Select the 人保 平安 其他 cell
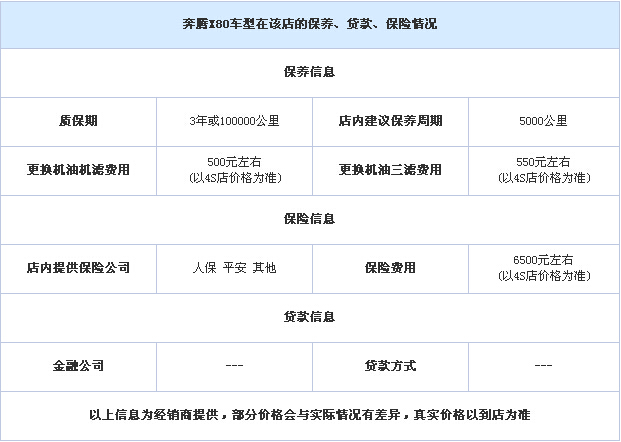 click(234, 268)
